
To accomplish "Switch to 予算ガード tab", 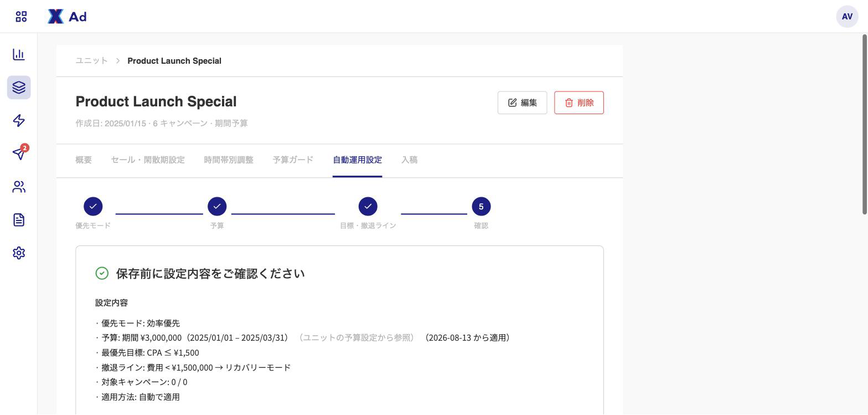I will tap(293, 160).
